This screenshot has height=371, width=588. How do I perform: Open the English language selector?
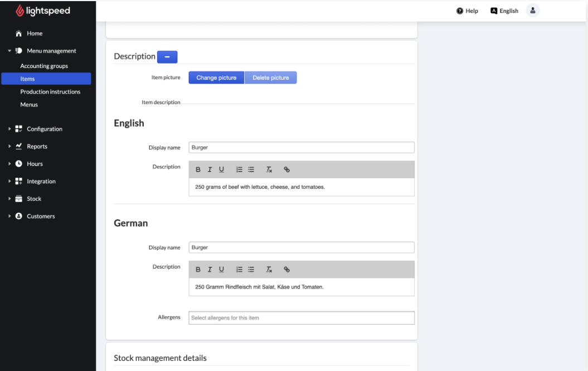pyautogui.click(x=504, y=11)
